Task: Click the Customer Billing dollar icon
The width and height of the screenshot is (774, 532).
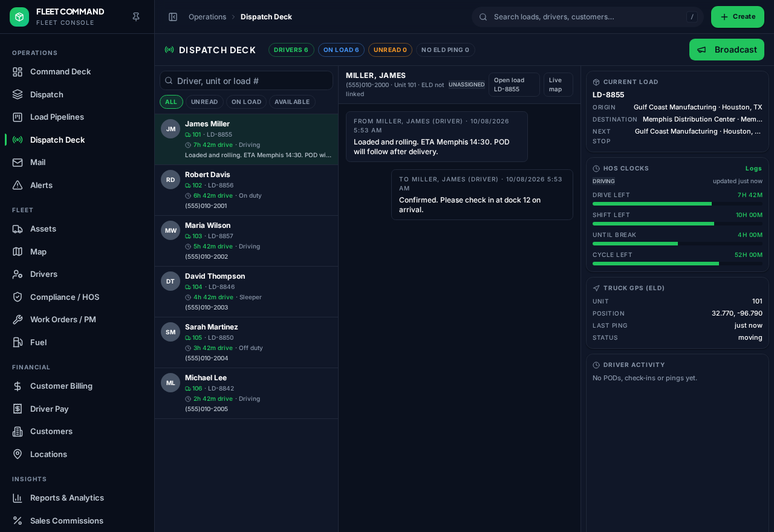Action: tap(18, 386)
